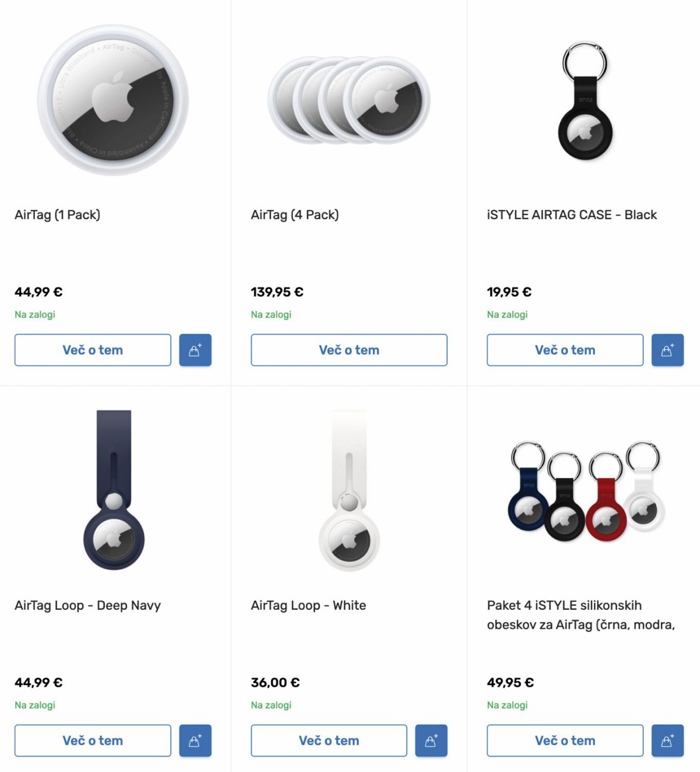
Task: Add AirTag Loop White to cart
Action: [431, 741]
